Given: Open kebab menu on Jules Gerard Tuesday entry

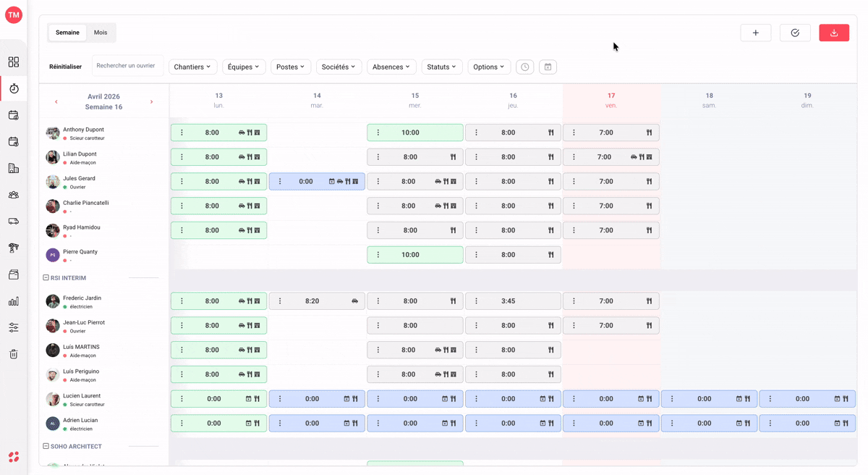Looking at the screenshot, I should click(280, 182).
